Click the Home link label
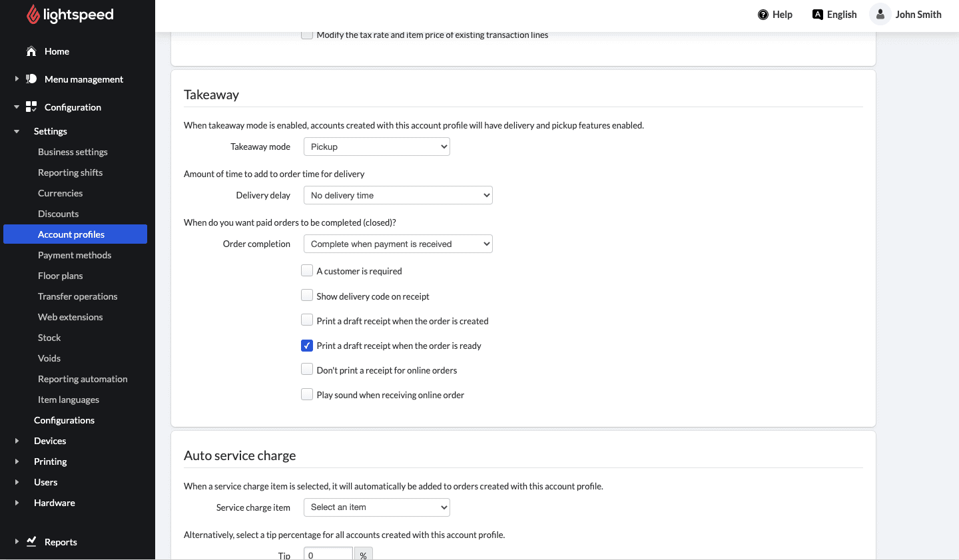This screenshot has height=560, width=959. [x=57, y=51]
